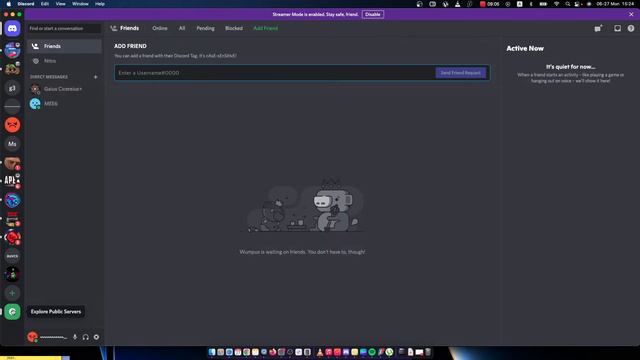Image resolution: width=640 pixels, height=360 pixels.
Task: Open Spotlight search in menu bar
Action: (x=567, y=4)
